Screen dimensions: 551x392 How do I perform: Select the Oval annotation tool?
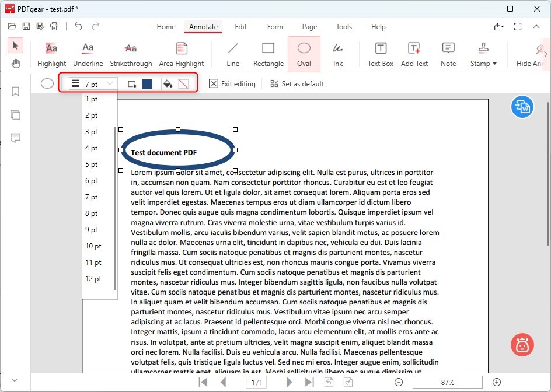(x=304, y=52)
